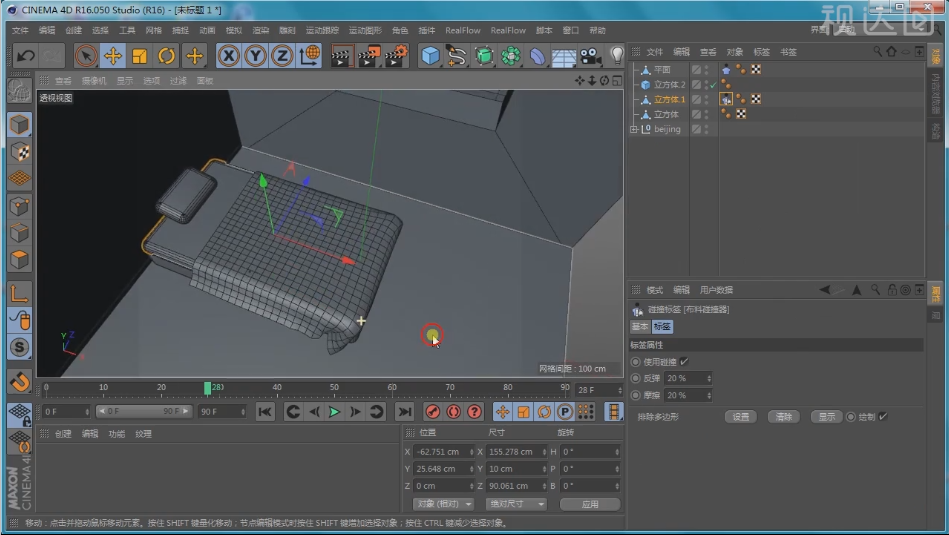
Task: Click the size Y 10 cm input field
Action: tap(514, 469)
